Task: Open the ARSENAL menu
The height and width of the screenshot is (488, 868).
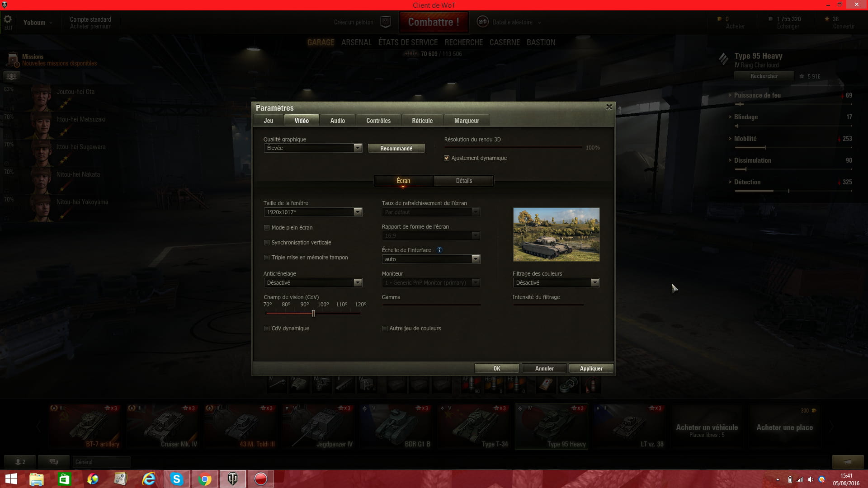Action: pos(356,42)
